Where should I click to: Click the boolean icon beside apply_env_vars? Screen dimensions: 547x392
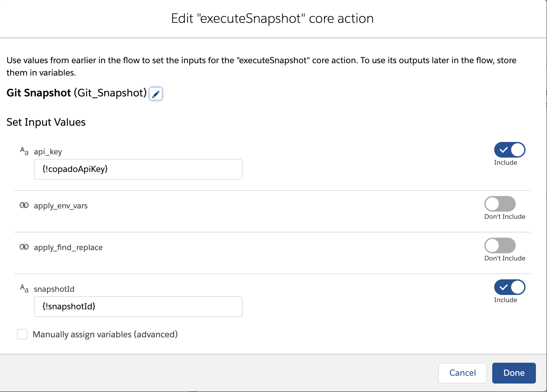point(24,205)
